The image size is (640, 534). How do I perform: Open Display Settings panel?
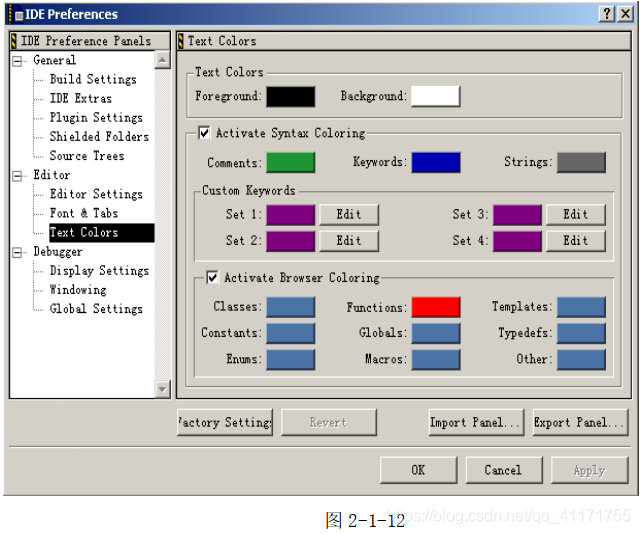pyautogui.click(x=99, y=271)
